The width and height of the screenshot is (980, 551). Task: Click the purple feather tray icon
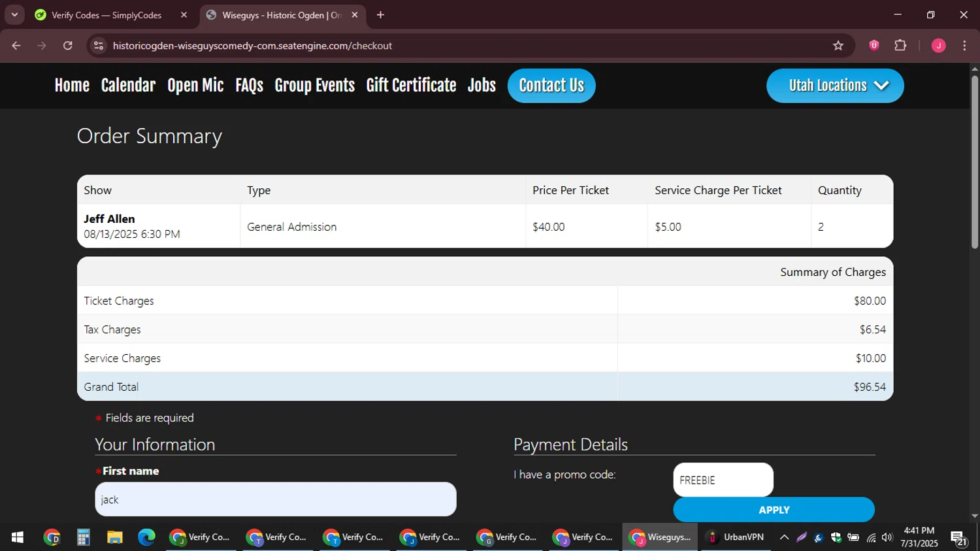802,537
